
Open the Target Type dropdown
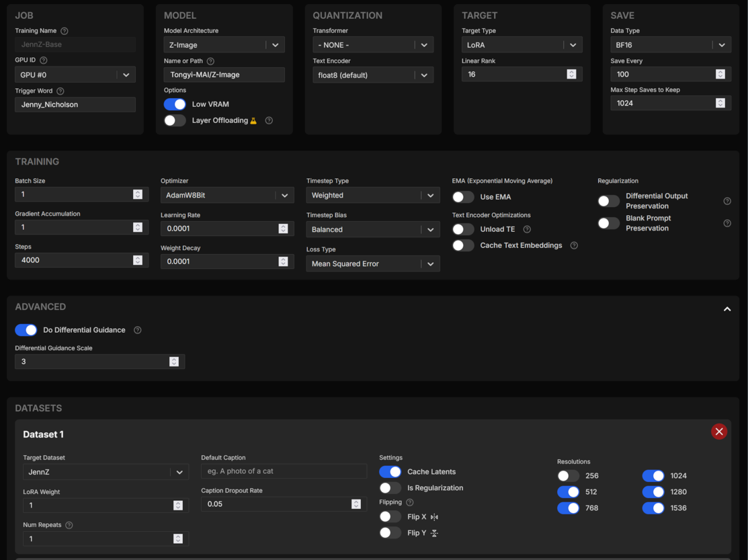522,45
